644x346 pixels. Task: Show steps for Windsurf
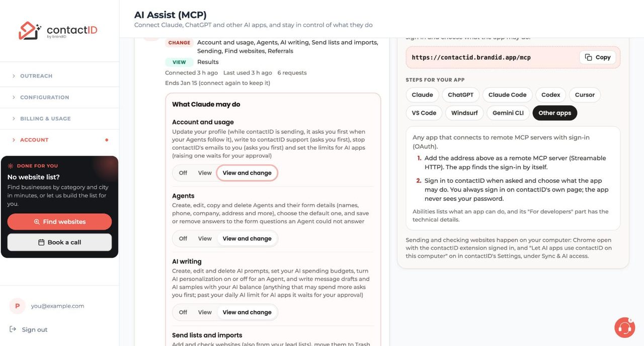click(x=464, y=113)
